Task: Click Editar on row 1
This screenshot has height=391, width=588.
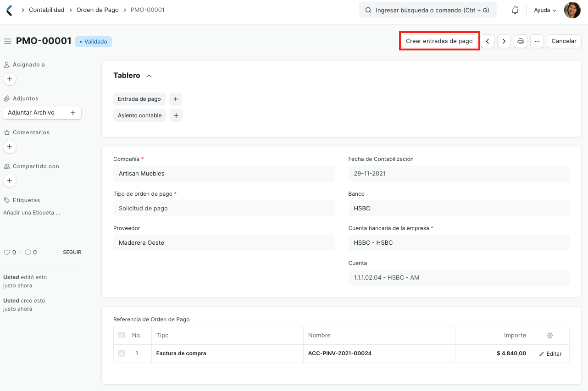Action: coord(550,354)
